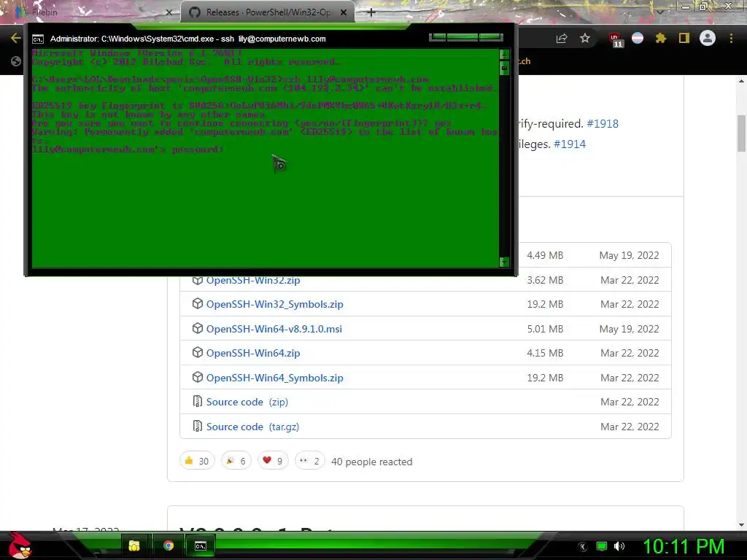Open the taskbar clock showing 10:11 PM
The height and width of the screenshot is (560, 747).
[684, 546]
